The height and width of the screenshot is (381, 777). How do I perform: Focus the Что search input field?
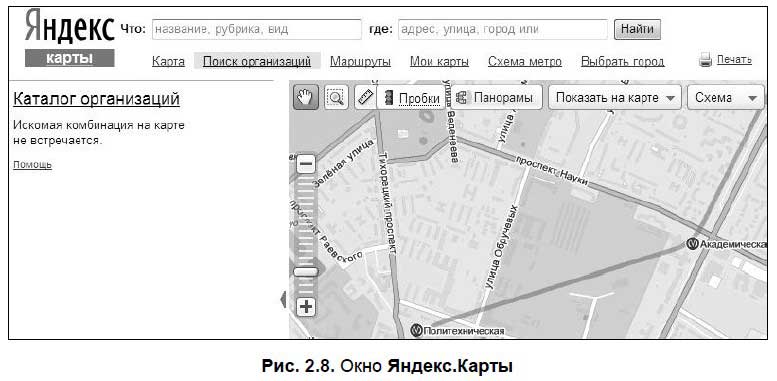[x=257, y=29]
